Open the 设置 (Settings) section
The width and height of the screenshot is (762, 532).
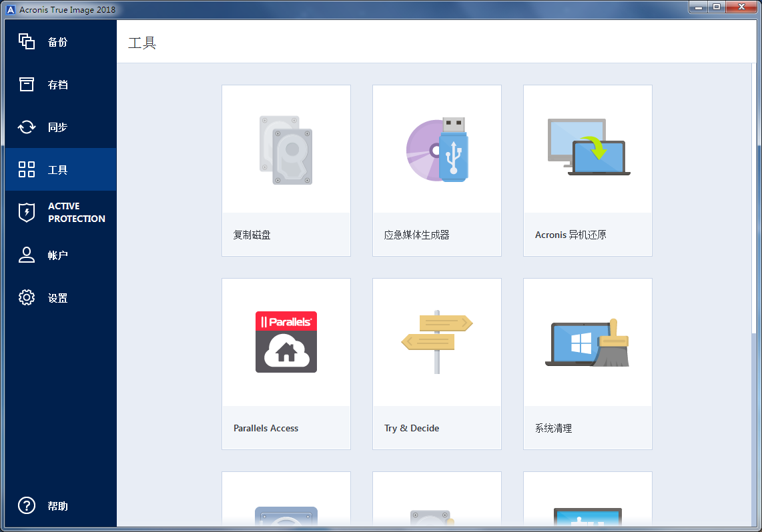58,297
